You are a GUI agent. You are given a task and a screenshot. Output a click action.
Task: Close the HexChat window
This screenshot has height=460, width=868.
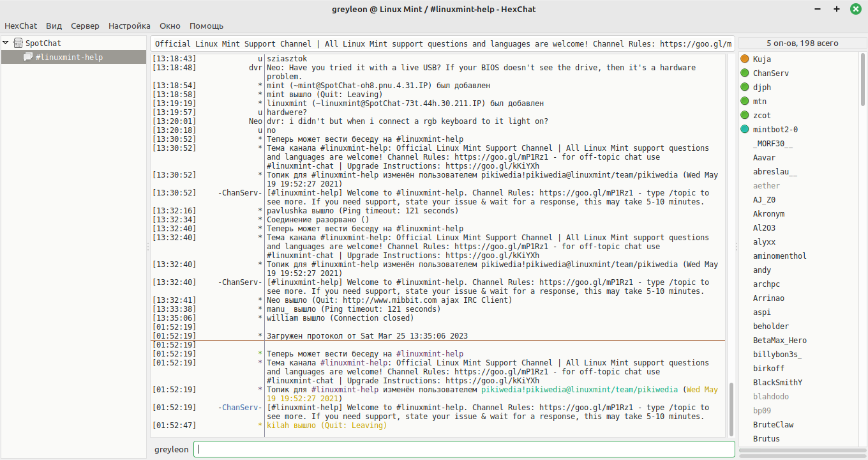click(x=856, y=9)
